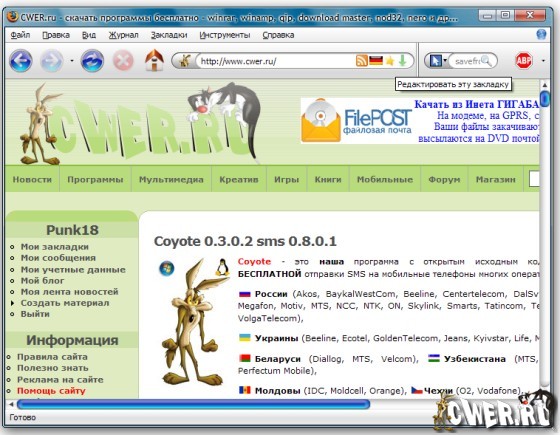Click the FilePOST envelope banner image

tap(321, 121)
